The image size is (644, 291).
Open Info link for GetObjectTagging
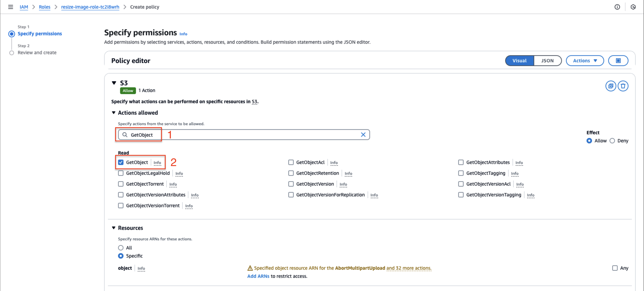pos(514,173)
